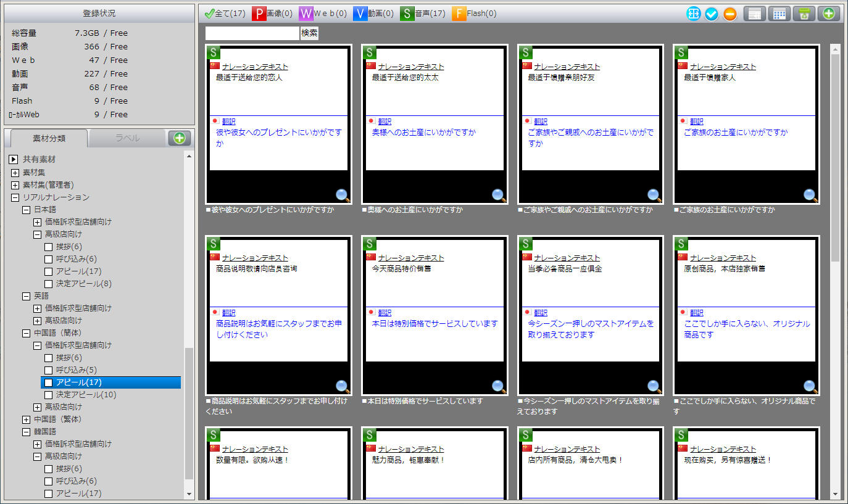Check 挨拶(6) under 韓国語 高級店向け

(49, 469)
